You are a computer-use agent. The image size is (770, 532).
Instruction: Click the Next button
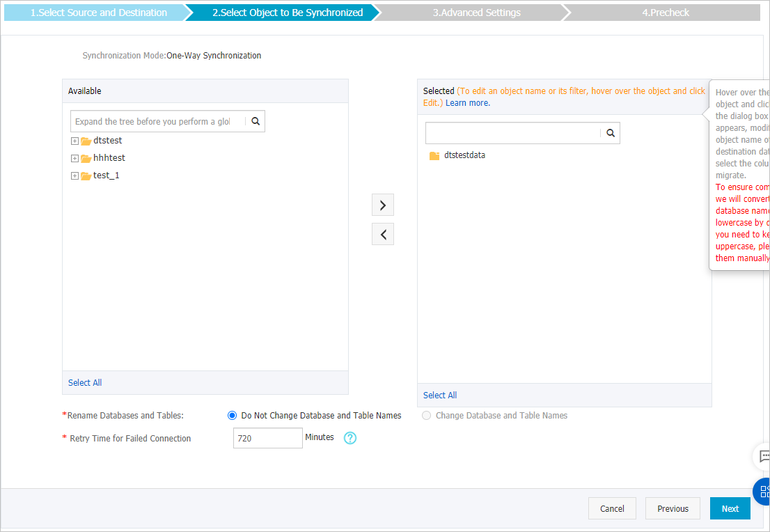click(730, 508)
